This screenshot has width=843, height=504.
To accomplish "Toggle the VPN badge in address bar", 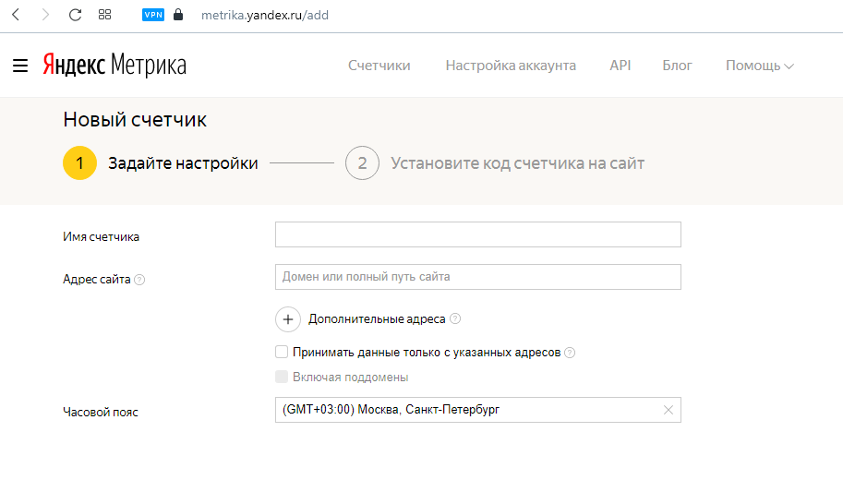I will [x=153, y=15].
